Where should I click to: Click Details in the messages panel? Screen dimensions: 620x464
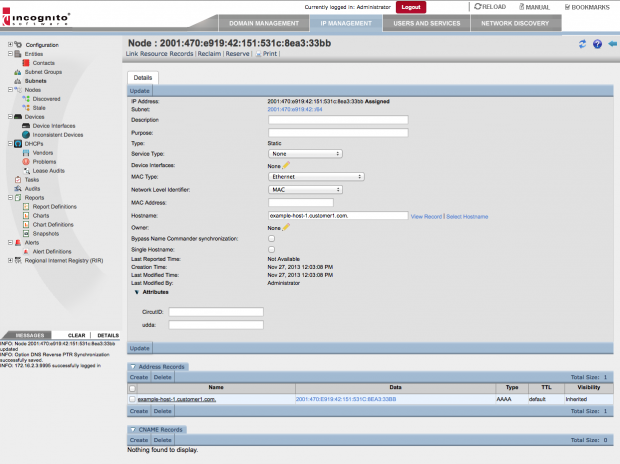[108, 335]
